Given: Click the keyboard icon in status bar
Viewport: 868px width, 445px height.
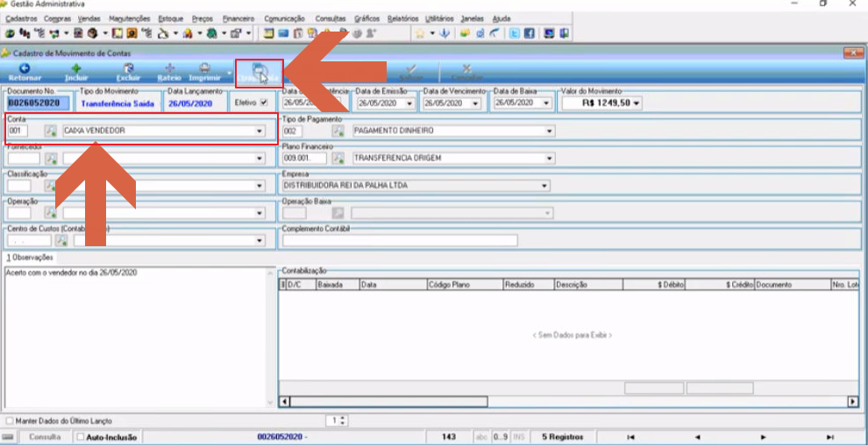Looking at the screenshot, I should 8,437.
